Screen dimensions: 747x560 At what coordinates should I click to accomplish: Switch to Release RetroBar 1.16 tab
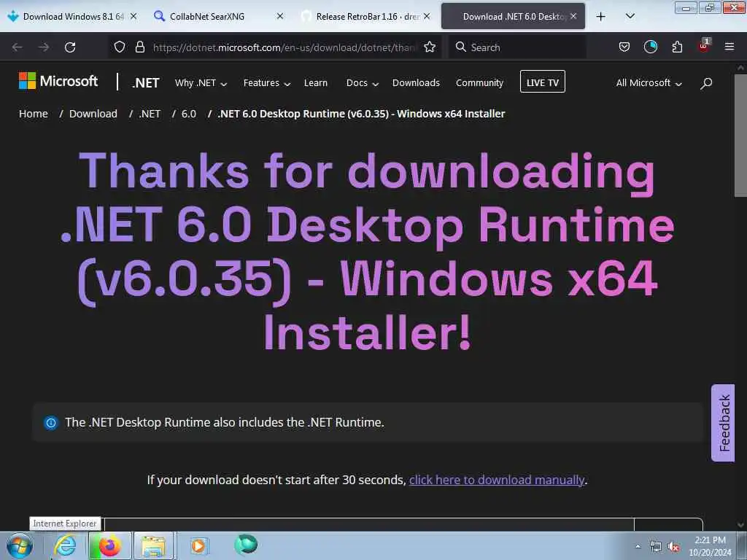tap(366, 17)
